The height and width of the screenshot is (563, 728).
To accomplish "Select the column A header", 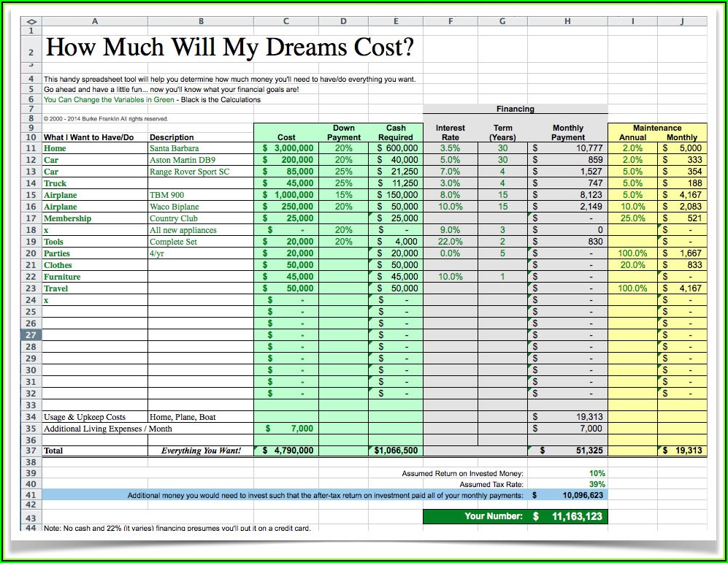I will [95, 21].
